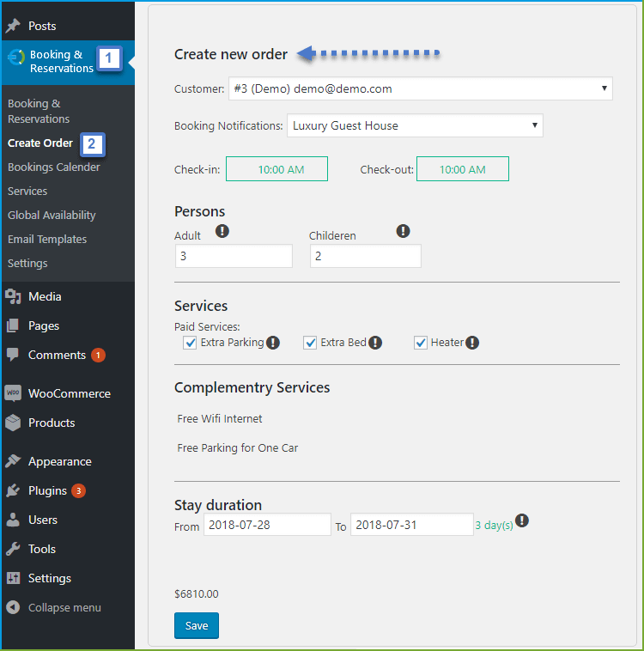This screenshot has height=651, width=644.
Task: Click the Plugins plug icon
Action: (13, 490)
